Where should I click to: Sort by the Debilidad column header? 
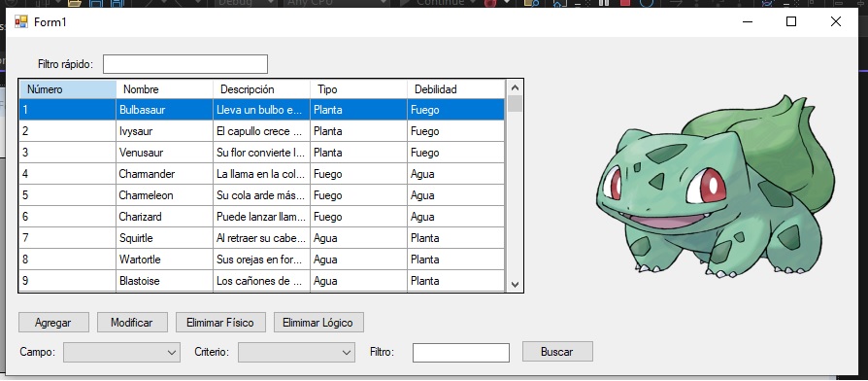coord(455,89)
